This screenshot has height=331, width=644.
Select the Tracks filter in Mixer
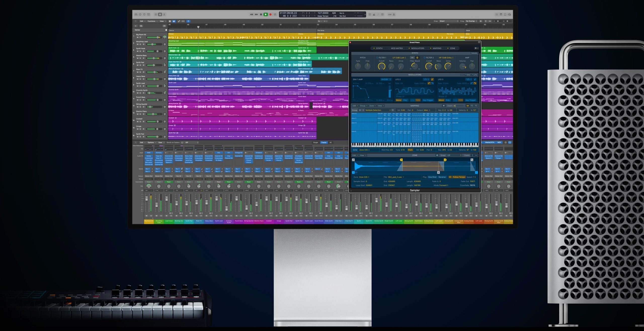tap(324, 142)
